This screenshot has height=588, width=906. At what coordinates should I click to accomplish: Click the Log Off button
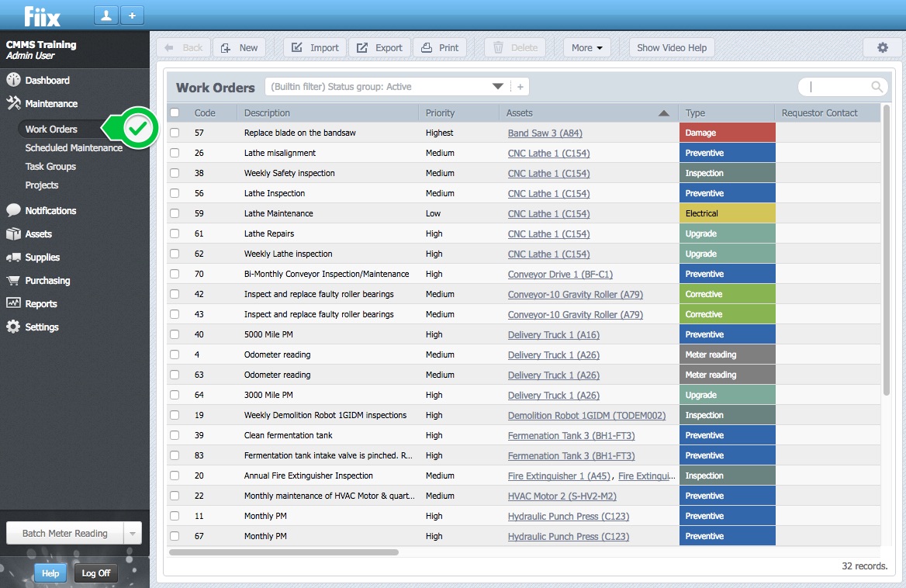tap(96, 573)
